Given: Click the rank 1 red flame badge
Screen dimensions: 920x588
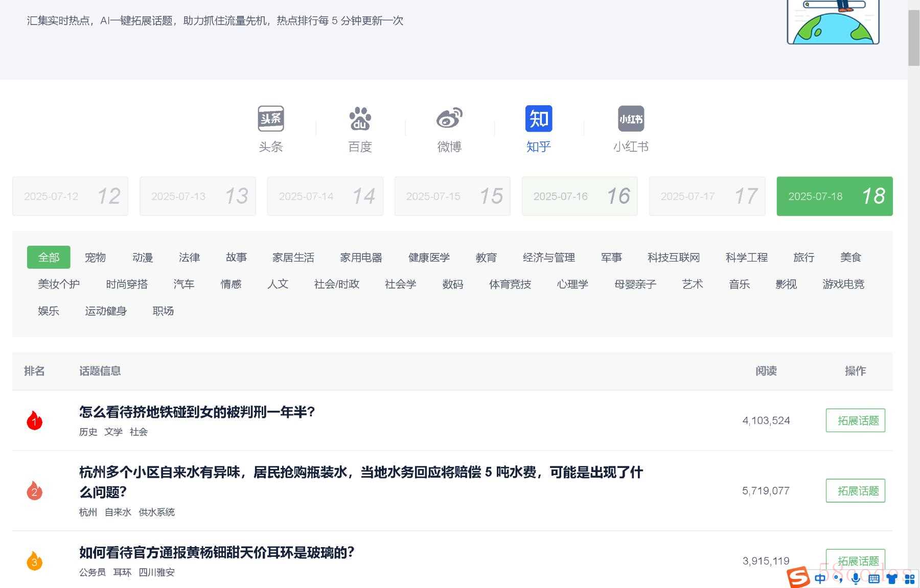Looking at the screenshot, I should 35,420.
